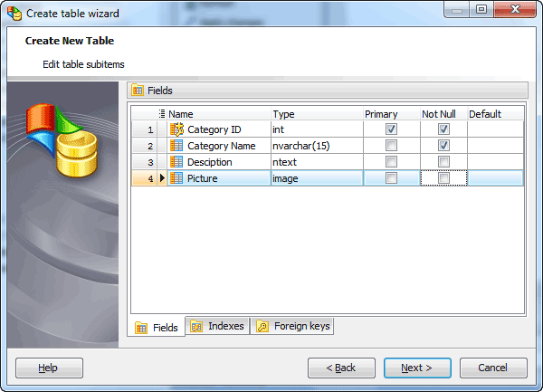Click the Default cell for Picture row
The height and width of the screenshot is (392, 543).
pos(495,178)
